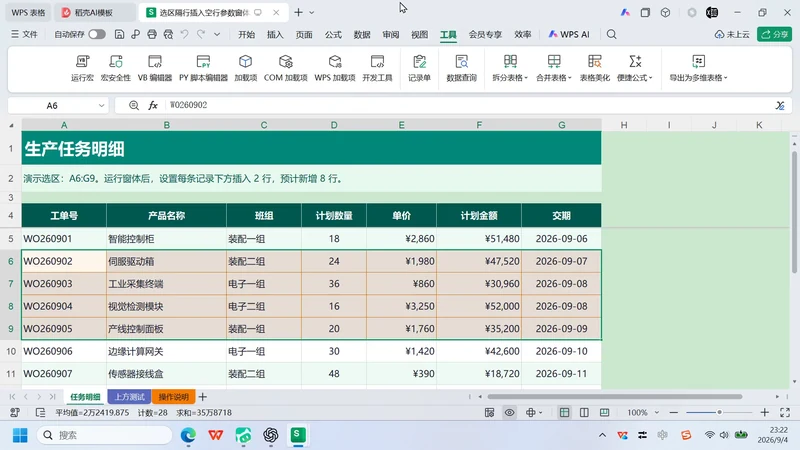Select column header F
This screenshot has width=800, height=450.
pos(479,125)
